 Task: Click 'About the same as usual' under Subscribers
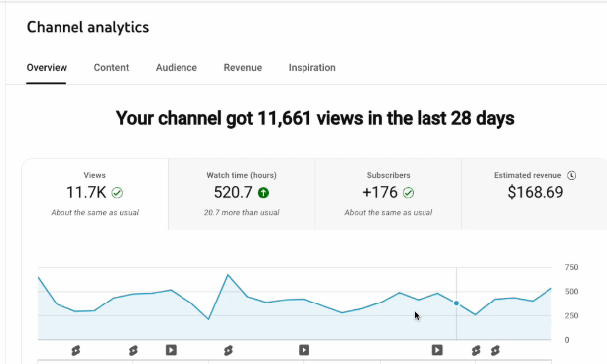[x=388, y=213]
